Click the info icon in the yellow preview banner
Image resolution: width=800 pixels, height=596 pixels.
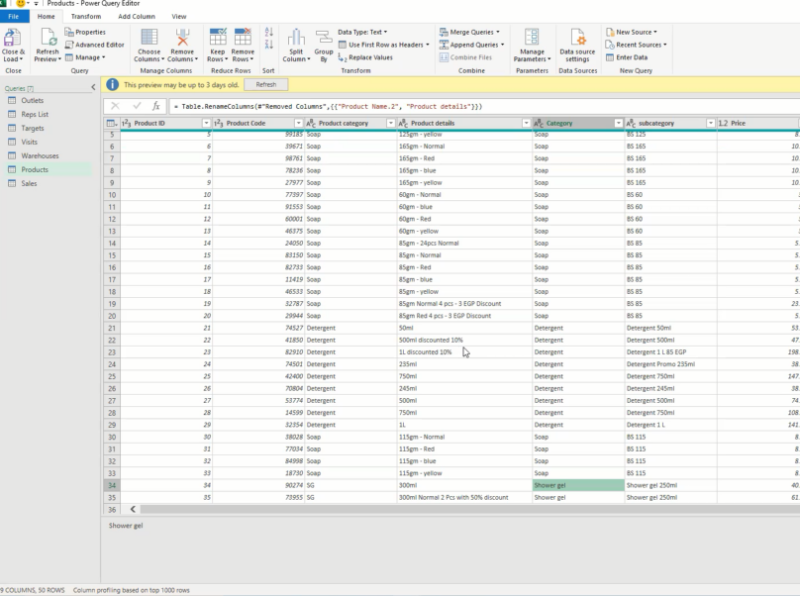point(112,85)
